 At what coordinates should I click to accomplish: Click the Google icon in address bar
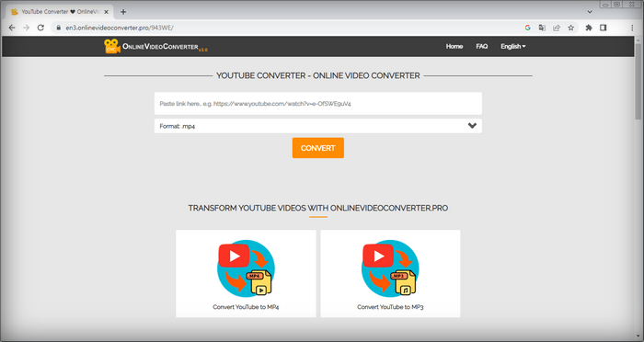[528, 28]
